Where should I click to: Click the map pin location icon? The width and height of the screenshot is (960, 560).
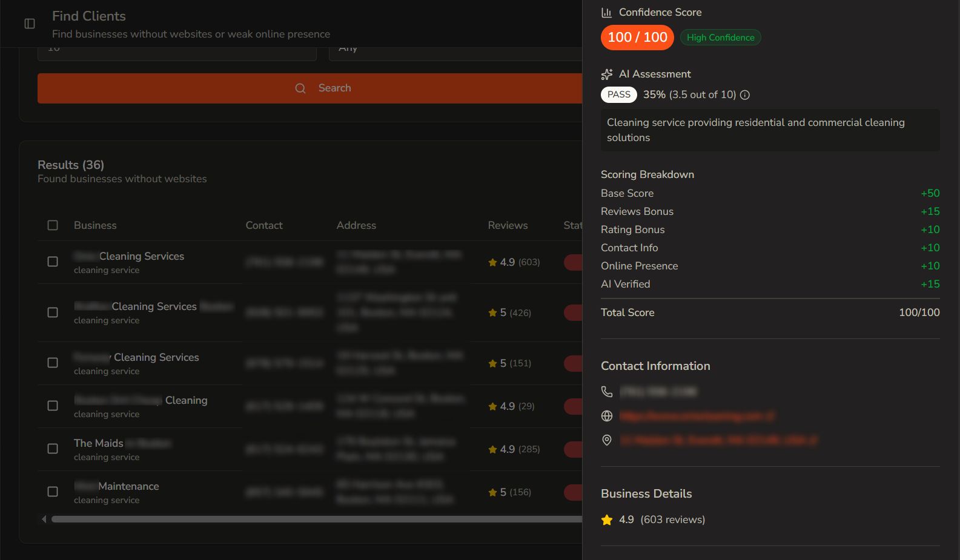[607, 440]
